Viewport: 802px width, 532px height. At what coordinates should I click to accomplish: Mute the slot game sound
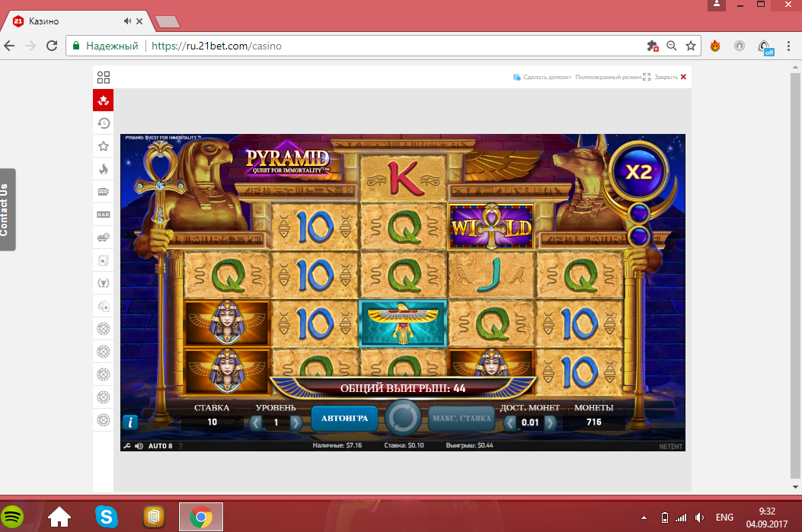pos(139,446)
